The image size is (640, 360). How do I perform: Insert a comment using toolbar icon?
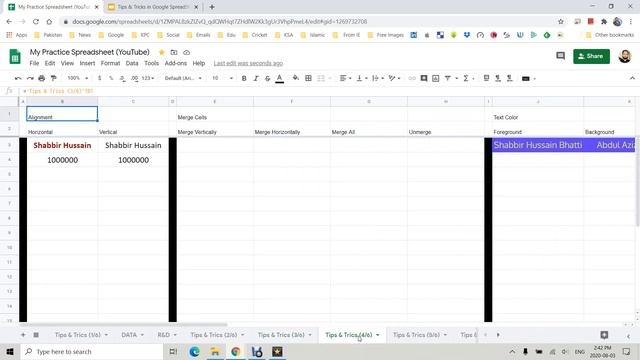click(424, 78)
